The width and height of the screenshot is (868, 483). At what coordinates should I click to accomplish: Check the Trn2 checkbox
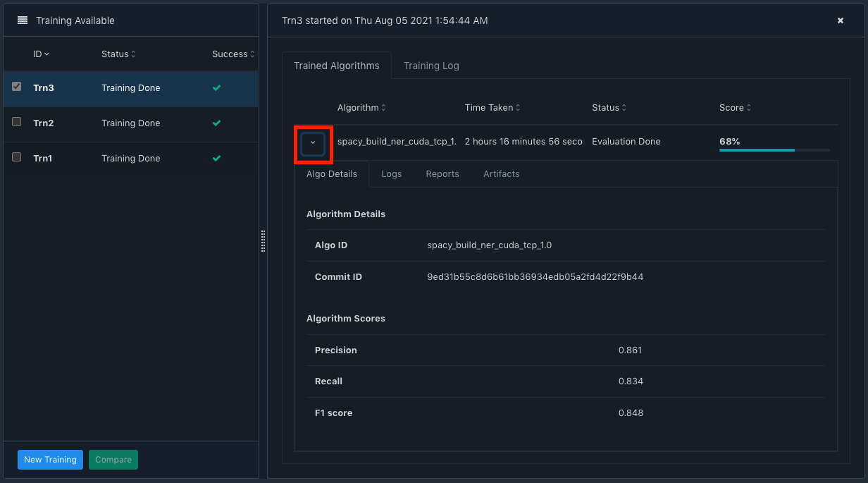coord(16,121)
